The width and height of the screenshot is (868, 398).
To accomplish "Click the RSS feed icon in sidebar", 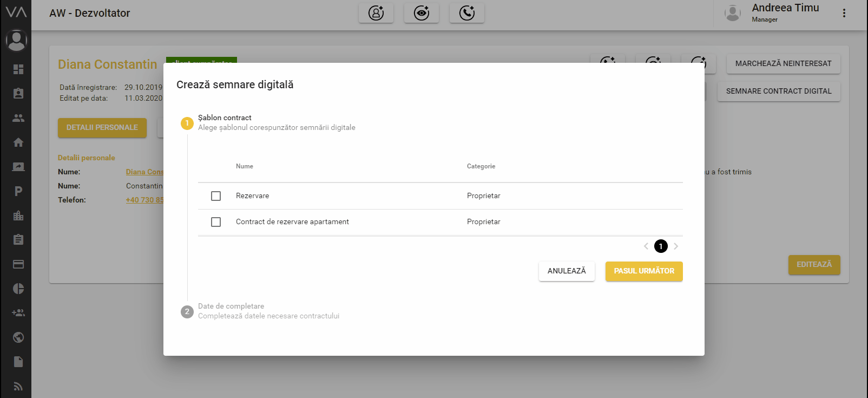I will click(18, 386).
